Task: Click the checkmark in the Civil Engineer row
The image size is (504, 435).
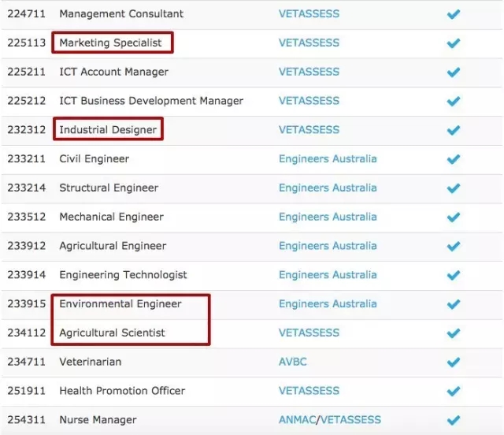Action: (453, 159)
